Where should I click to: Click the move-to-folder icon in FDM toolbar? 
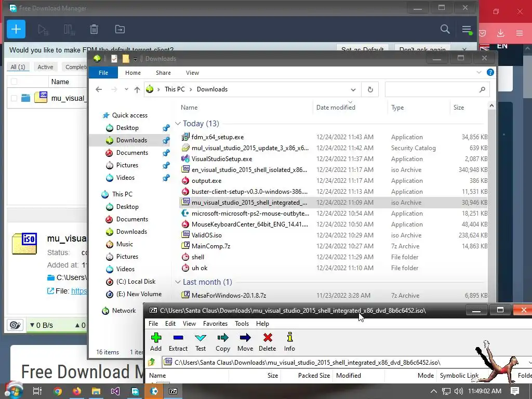click(x=120, y=30)
